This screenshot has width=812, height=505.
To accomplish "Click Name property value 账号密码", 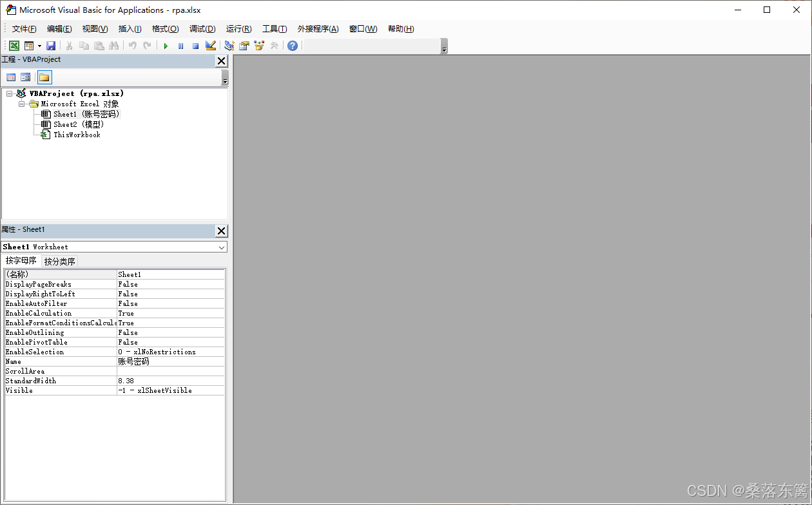I will click(171, 361).
